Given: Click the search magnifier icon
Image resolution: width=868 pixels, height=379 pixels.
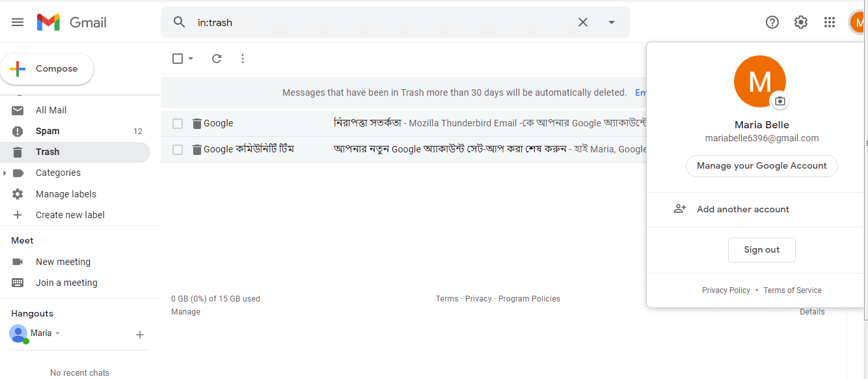Looking at the screenshot, I should (180, 22).
